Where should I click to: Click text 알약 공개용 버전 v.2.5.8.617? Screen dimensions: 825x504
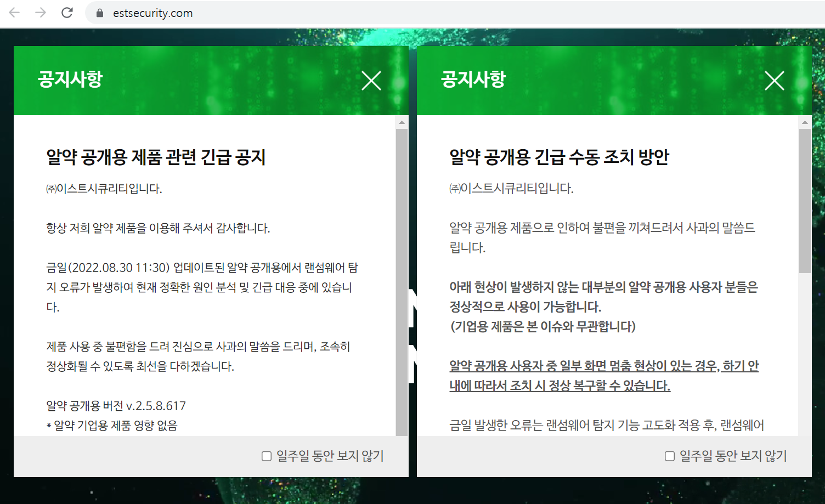116,406
